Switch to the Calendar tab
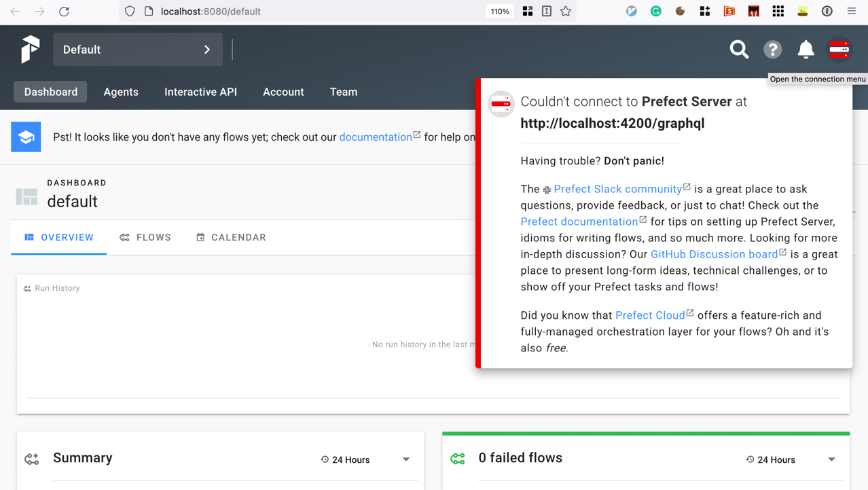868x490 pixels. click(x=231, y=237)
